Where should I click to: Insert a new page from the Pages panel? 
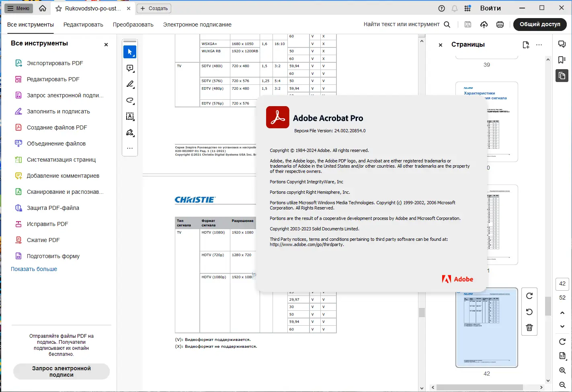[526, 45]
